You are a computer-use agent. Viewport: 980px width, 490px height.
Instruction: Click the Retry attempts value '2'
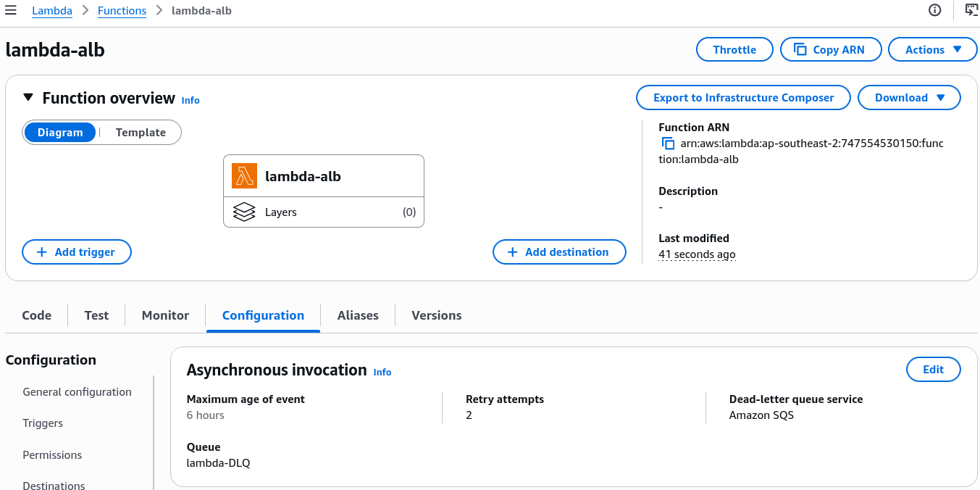pyautogui.click(x=469, y=415)
